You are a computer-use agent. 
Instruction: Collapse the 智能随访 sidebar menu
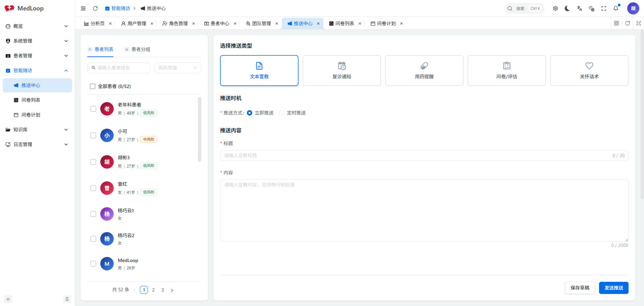[37, 71]
